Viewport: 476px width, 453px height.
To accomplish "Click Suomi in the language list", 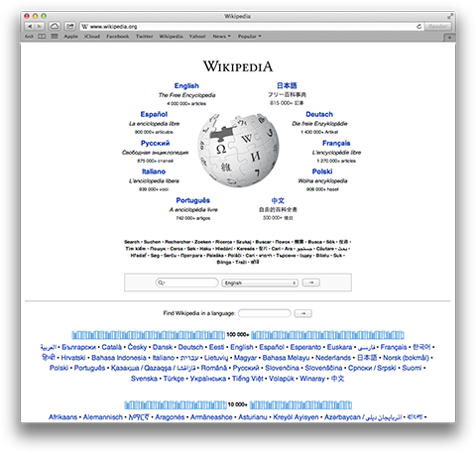I will [x=412, y=368].
